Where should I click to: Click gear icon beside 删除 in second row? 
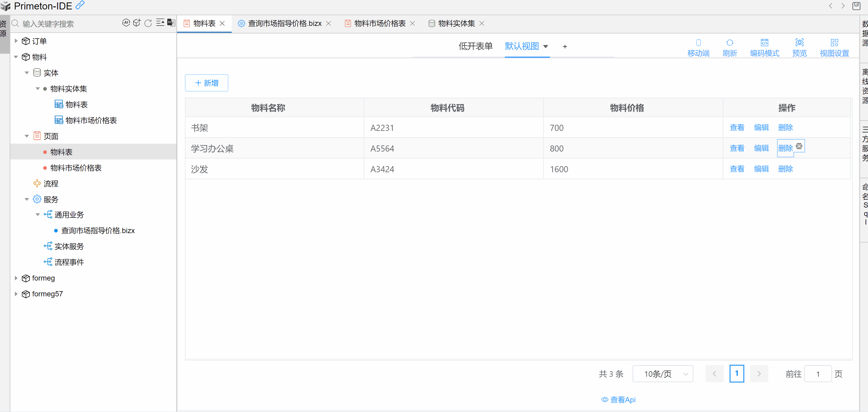pyautogui.click(x=799, y=146)
